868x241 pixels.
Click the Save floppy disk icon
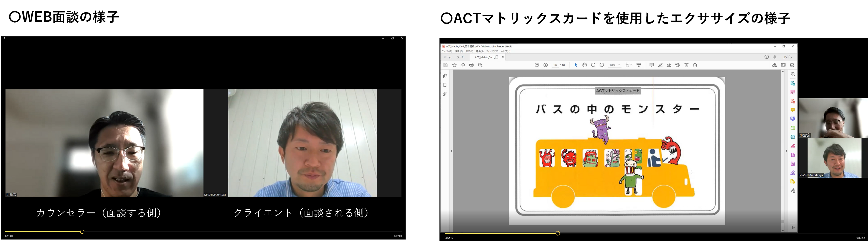click(446, 65)
